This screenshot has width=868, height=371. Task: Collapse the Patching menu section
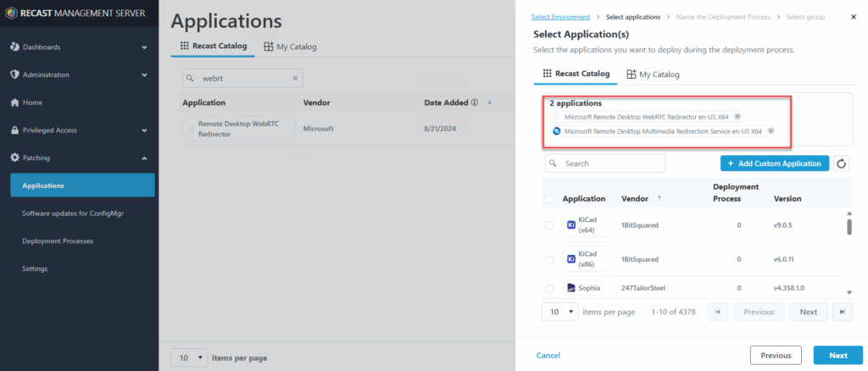pos(144,158)
